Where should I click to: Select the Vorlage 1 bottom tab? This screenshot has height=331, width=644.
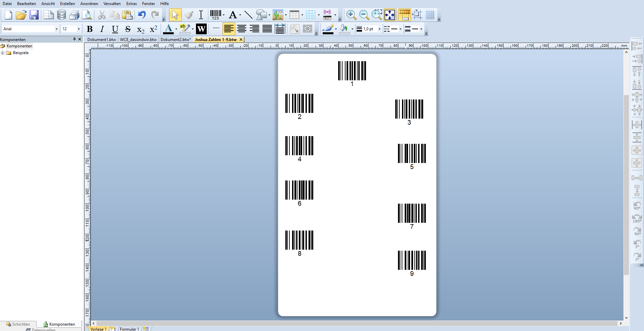tap(98, 329)
